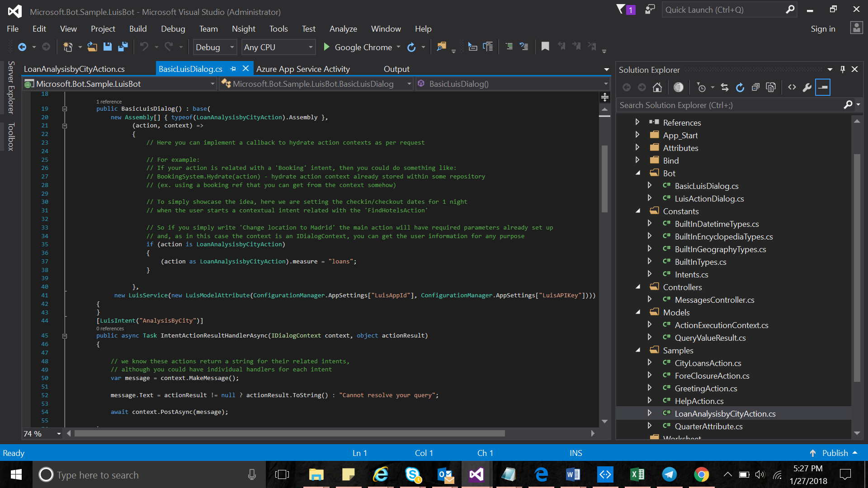Open Solution Explorer Home view

(657, 87)
